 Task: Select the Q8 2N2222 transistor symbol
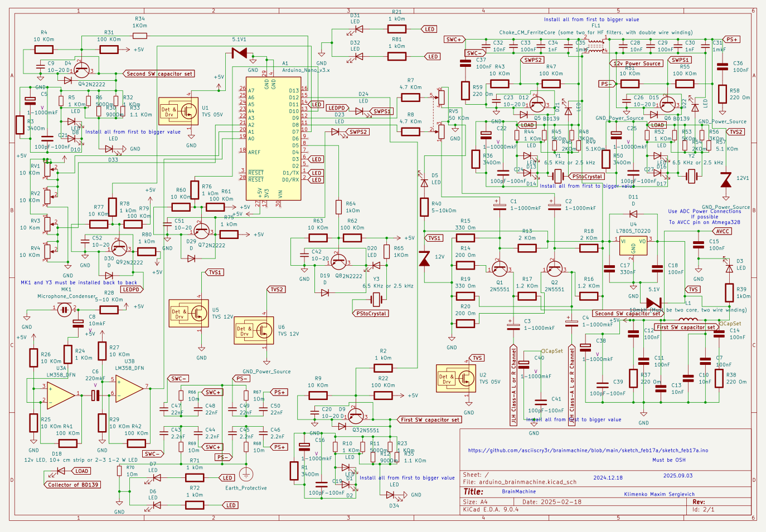[339, 262]
